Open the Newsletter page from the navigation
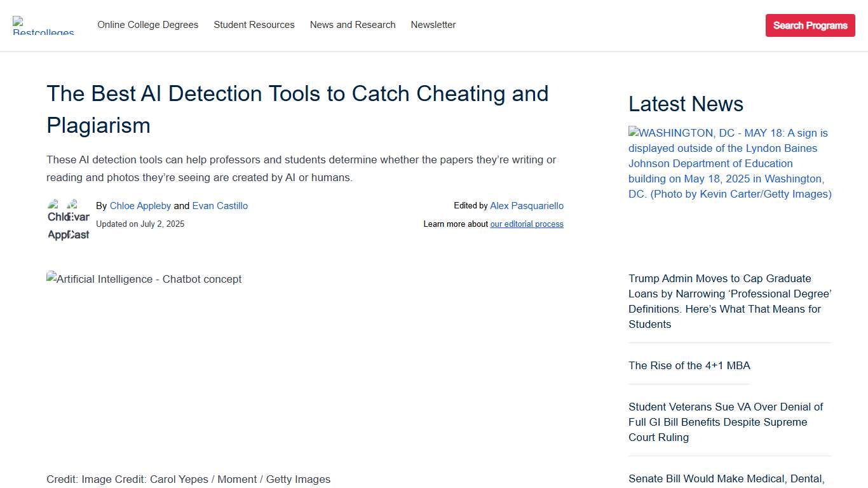The width and height of the screenshot is (868, 488). 433,25
